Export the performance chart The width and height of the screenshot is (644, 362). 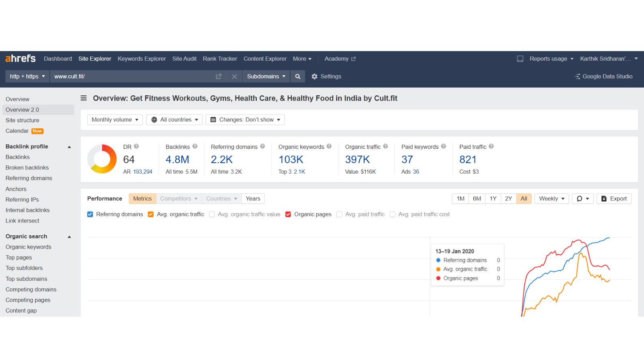(x=614, y=199)
